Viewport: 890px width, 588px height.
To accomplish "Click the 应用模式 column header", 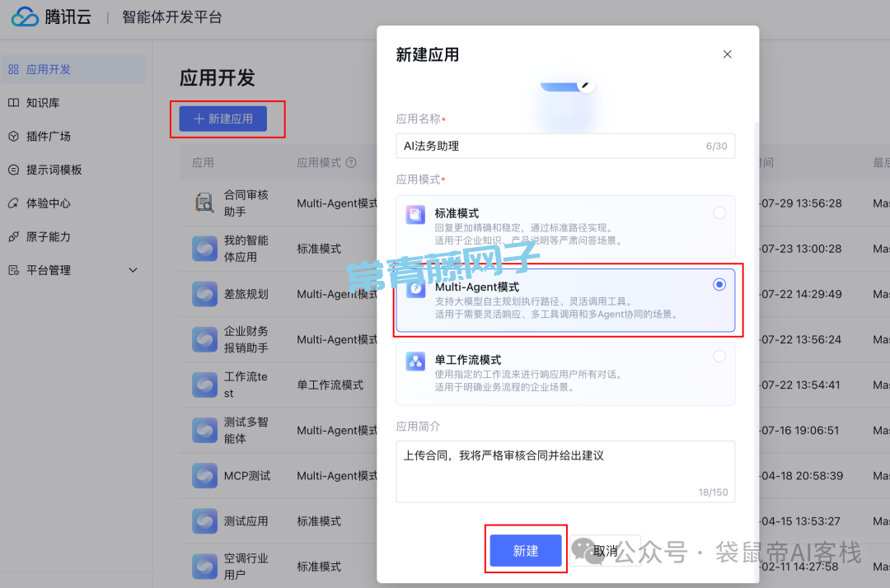I will click(319, 163).
